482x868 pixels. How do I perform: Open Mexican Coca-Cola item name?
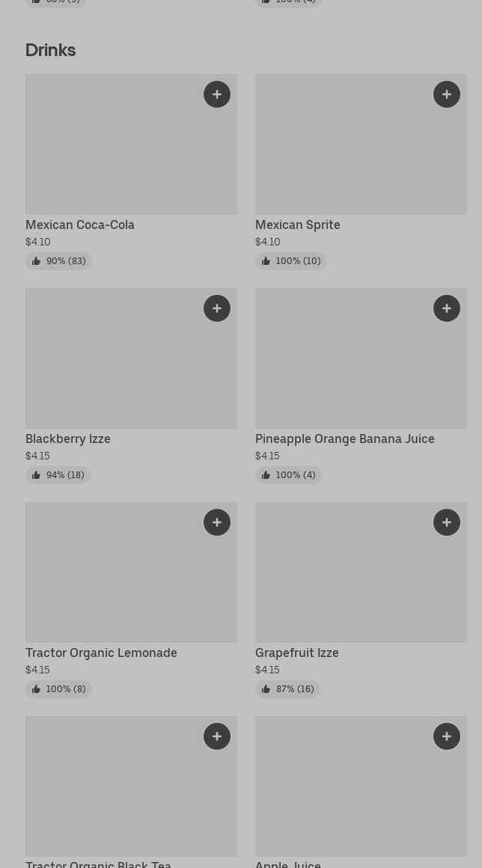80,224
